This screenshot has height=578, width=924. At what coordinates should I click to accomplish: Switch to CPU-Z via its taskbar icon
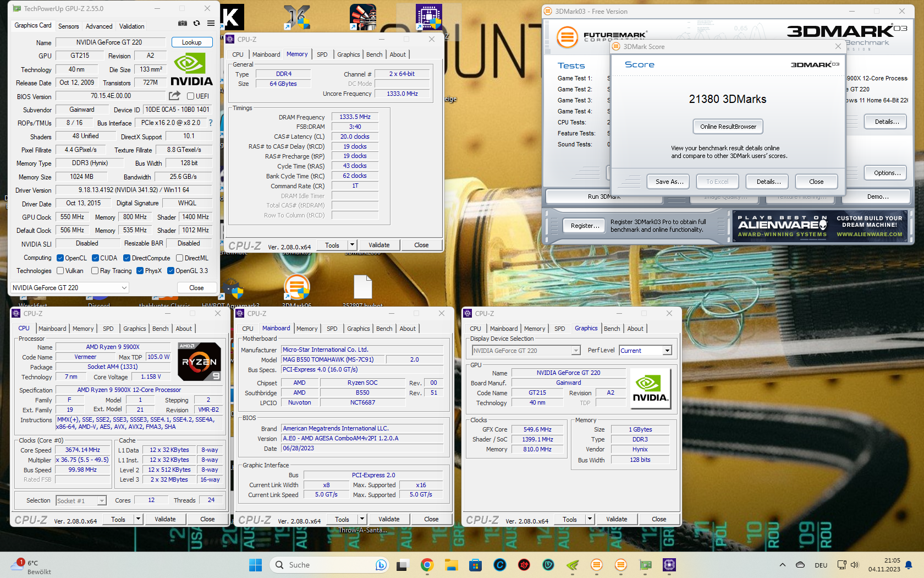pyautogui.click(x=669, y=565)
